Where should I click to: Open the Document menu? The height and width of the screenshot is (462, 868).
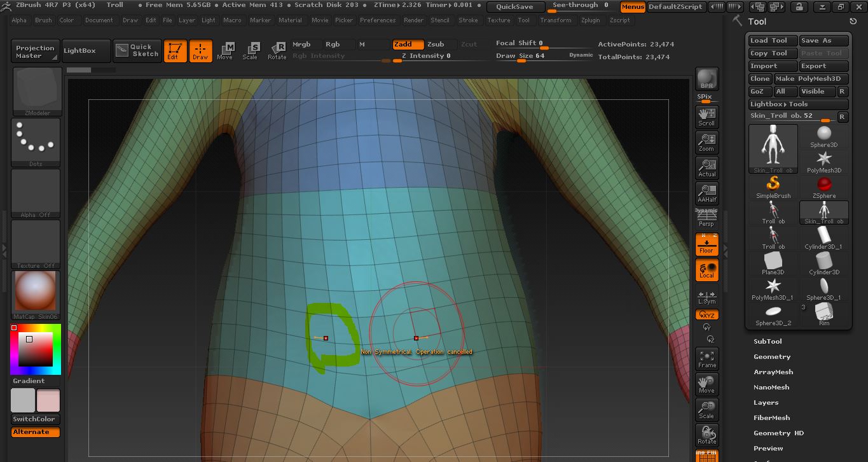99,20
